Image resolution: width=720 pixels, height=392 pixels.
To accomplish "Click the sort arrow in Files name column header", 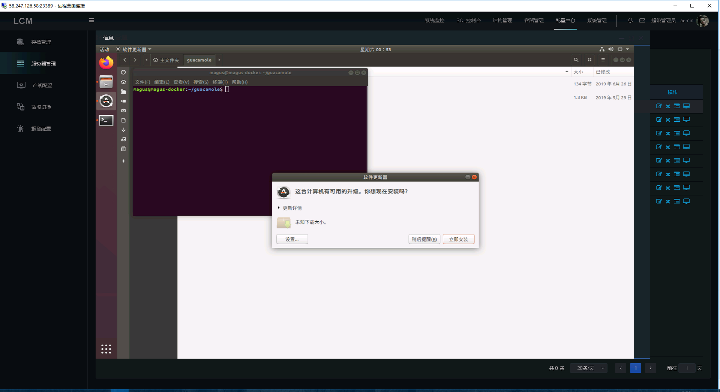I will 567,72.
